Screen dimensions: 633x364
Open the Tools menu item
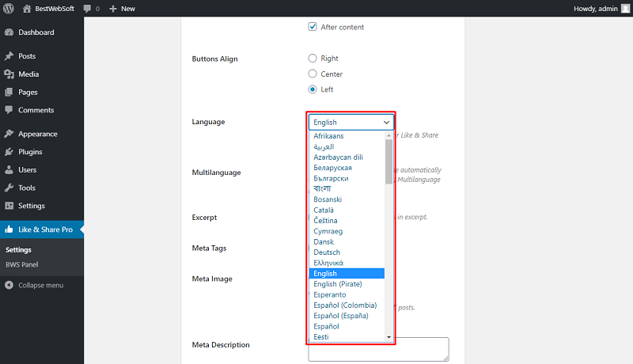pyautogui.click(x=42, y=188)
